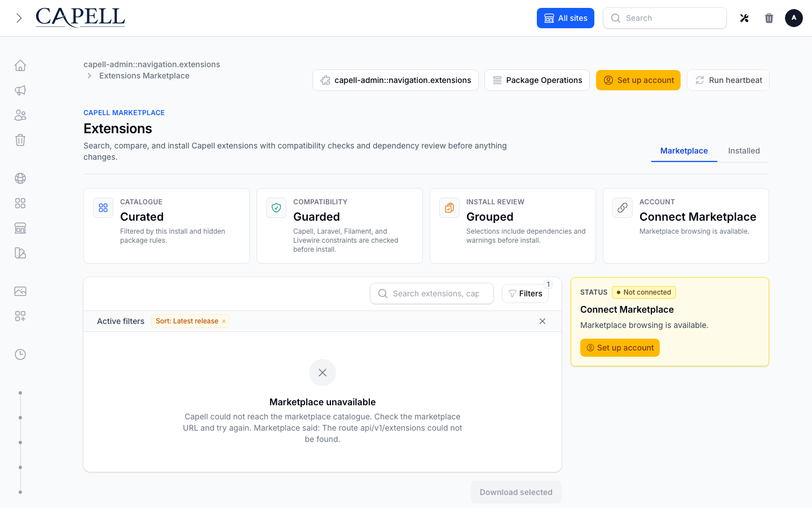Viewport: 812px width, 508px height.
Task: Click Download selected button
Action: [516, 492]
